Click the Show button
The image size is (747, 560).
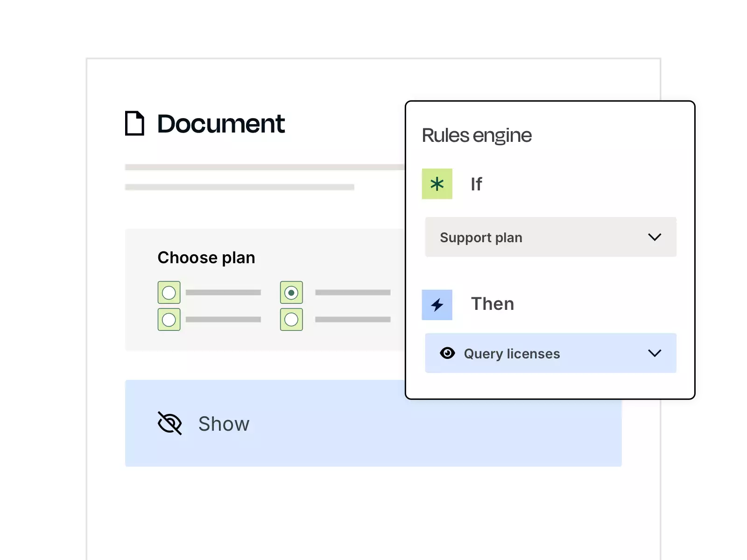(224, 424)
